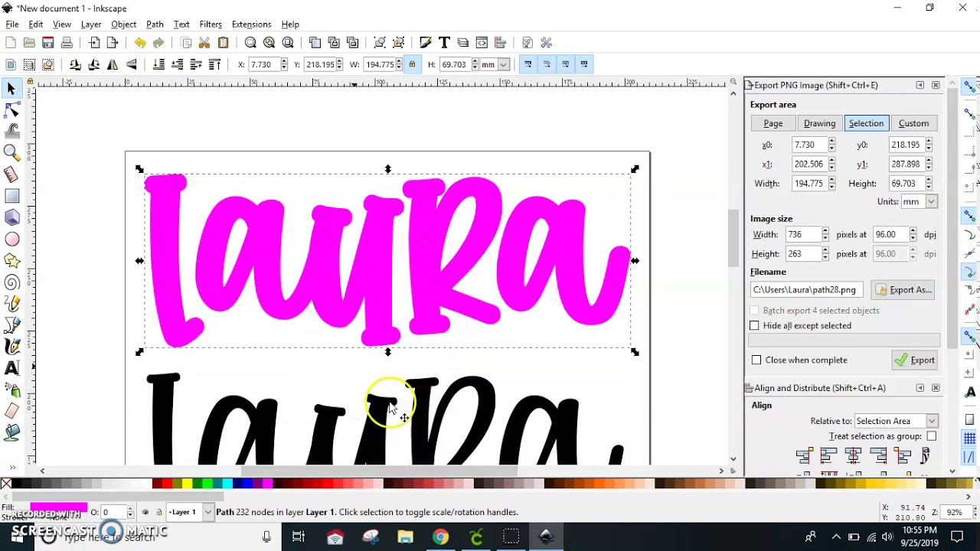Select the Spiral tool

coord(11,282)
